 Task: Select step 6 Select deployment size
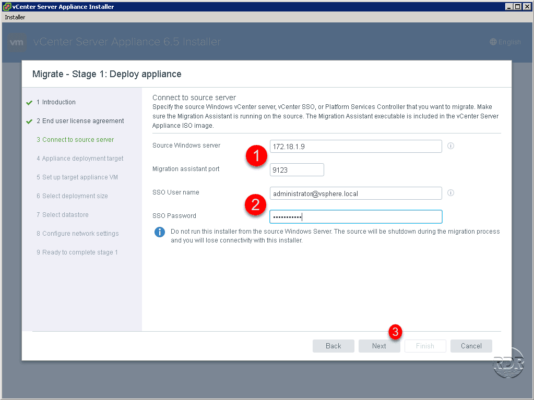point(72,196)
